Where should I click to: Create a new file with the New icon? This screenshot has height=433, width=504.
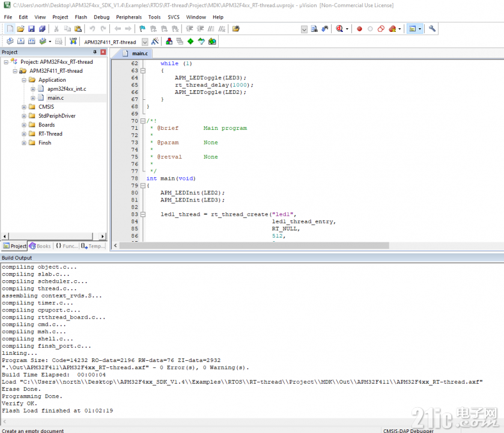10,29
